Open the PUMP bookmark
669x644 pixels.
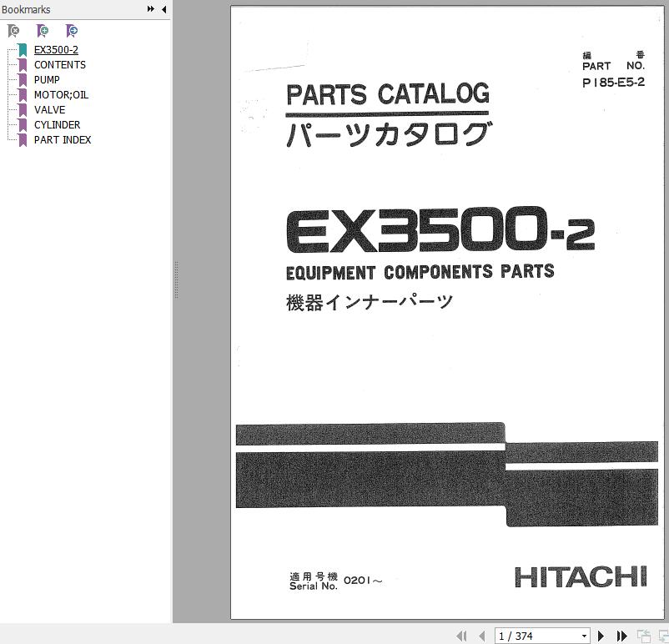(x=47, y=80)
